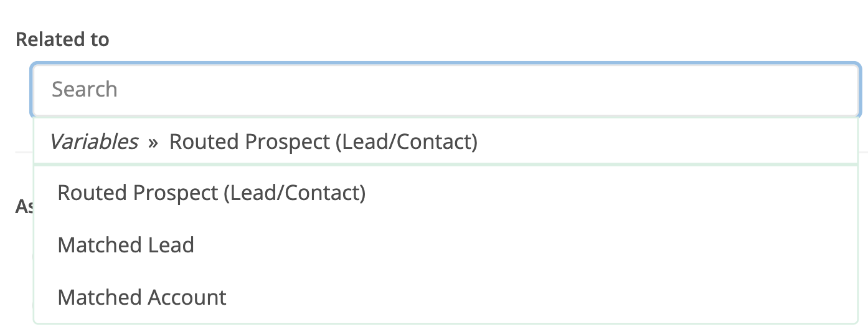Click the Related to search field

point(445,89)
